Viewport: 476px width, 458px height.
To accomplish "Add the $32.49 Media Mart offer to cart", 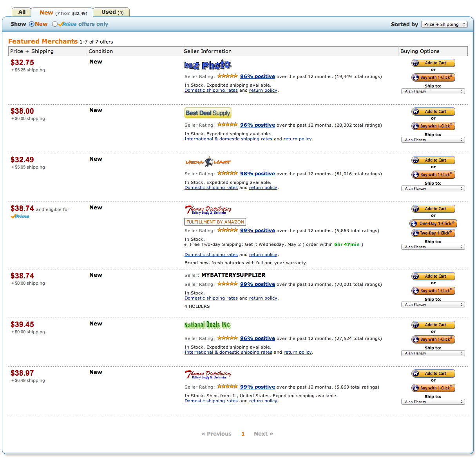I will click(x=433, y=160).
